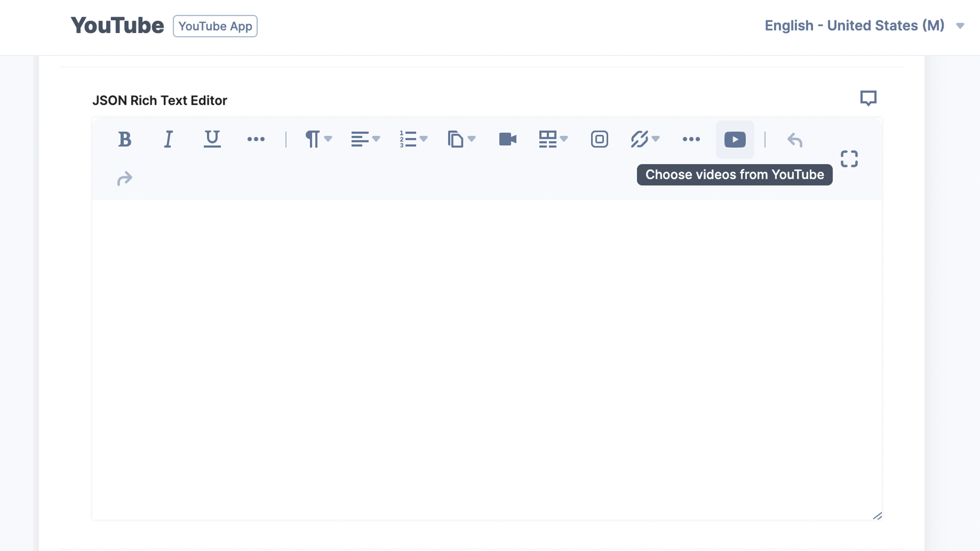Open the copy/paste documents dropdown
Image resolution: width=980 pixels, height=551 pixels.
click(x=461, y=139)
